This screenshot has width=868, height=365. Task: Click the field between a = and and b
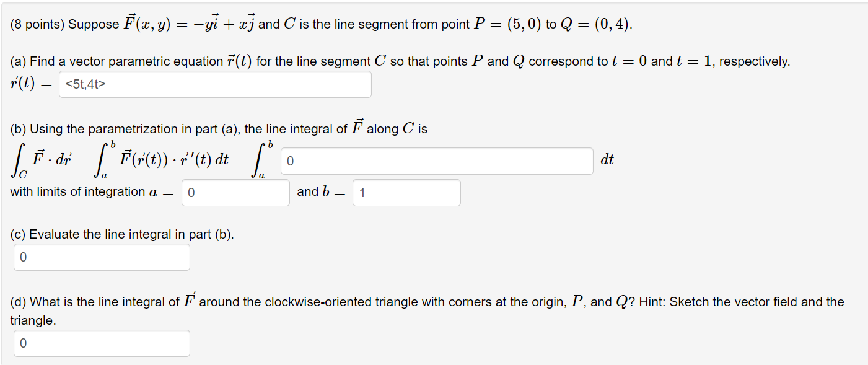[235, 193]
